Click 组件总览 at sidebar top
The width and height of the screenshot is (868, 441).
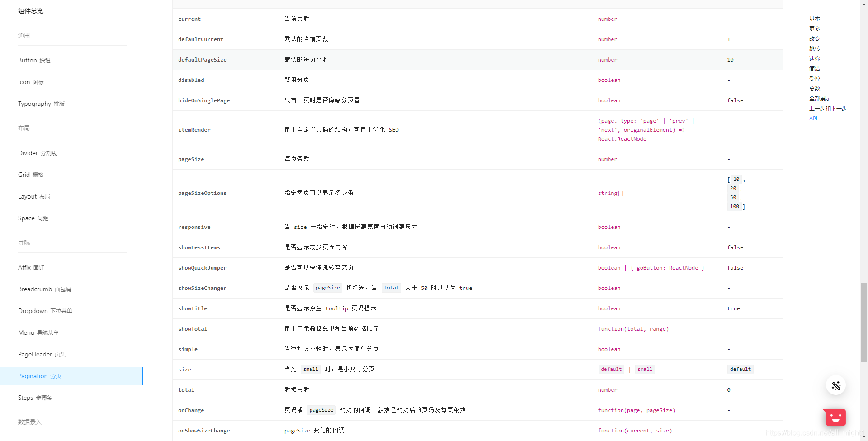click(31, 10)
